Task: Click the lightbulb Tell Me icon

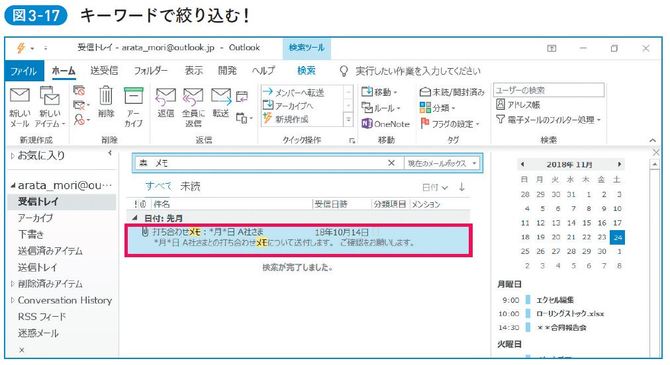Action: (x=344, y=71)
